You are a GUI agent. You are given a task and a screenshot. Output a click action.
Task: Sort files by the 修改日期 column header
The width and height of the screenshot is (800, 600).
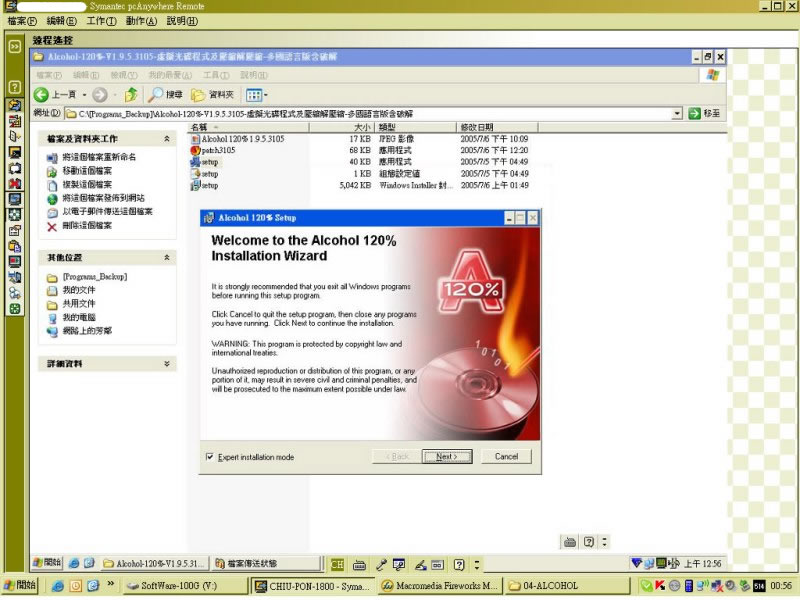point(497,127)
